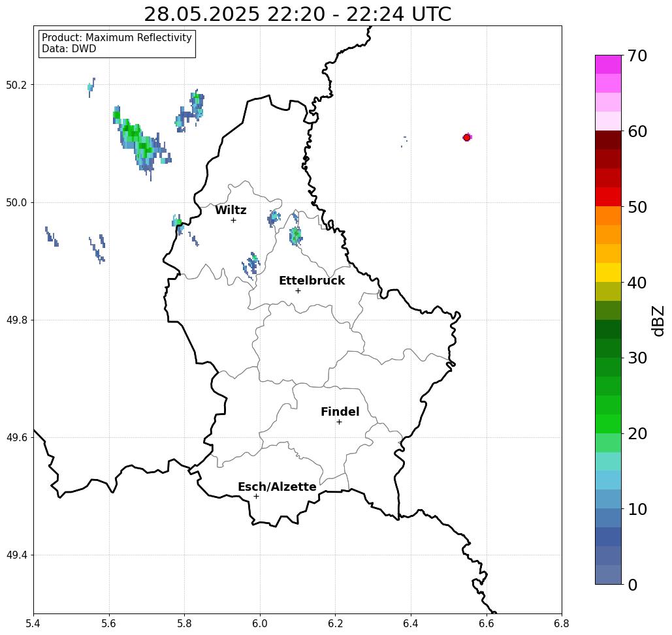
Task: Click the light blue 10 dBZ color band
Action: (x=608, y=499)
